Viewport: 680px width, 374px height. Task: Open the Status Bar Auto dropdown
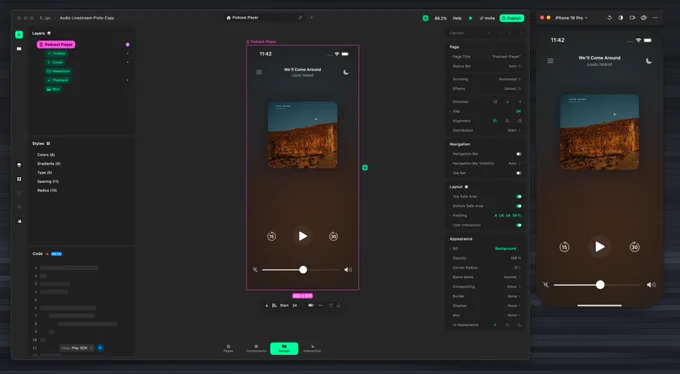(x=514, y=66)
